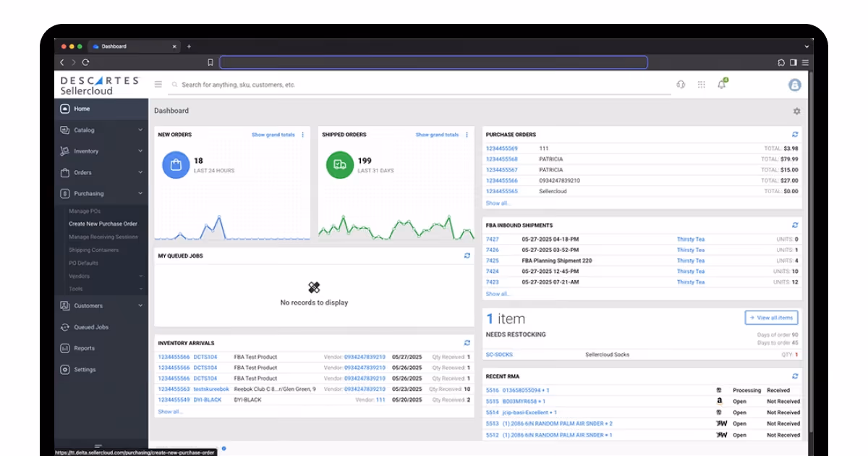Toggle the browser side panel icon
Viewport: 868px width, 456px height.
(793, 62)
